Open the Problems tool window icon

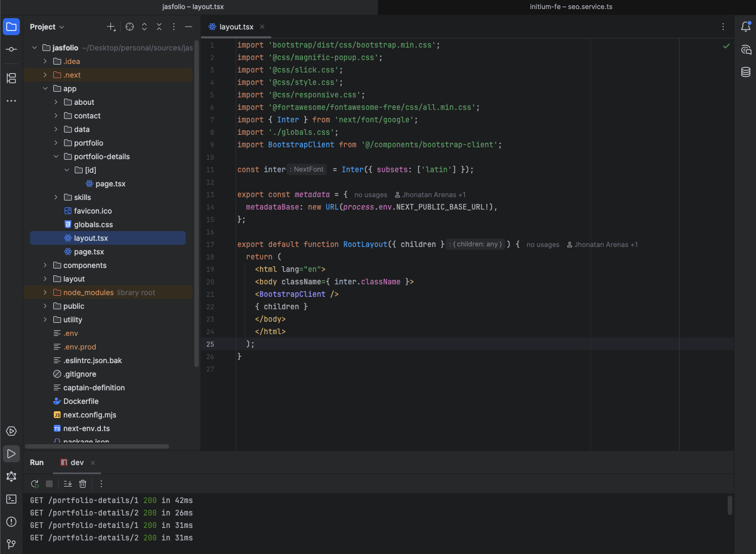point(11,522)
